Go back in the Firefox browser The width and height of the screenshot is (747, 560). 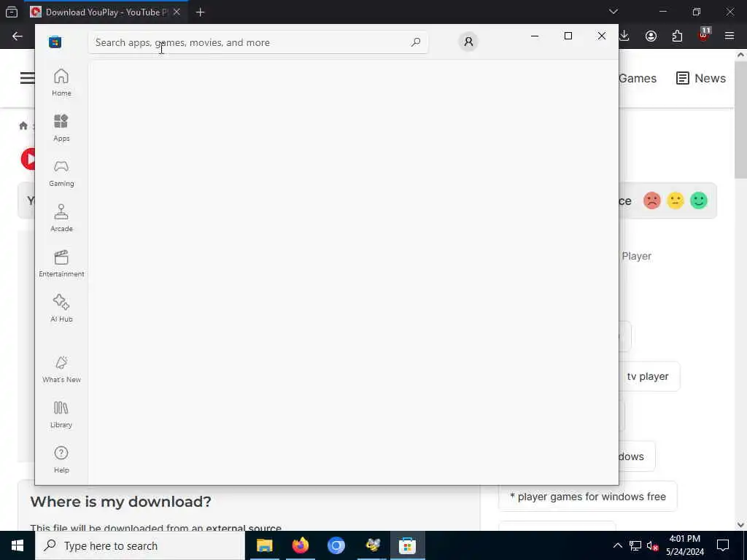point(18,36)
